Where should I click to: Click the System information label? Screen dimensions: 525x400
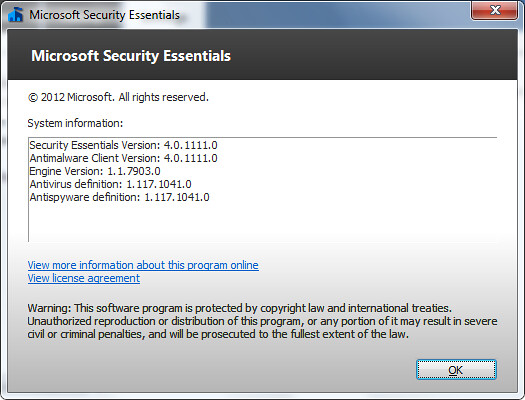click(x=75, y=123)
